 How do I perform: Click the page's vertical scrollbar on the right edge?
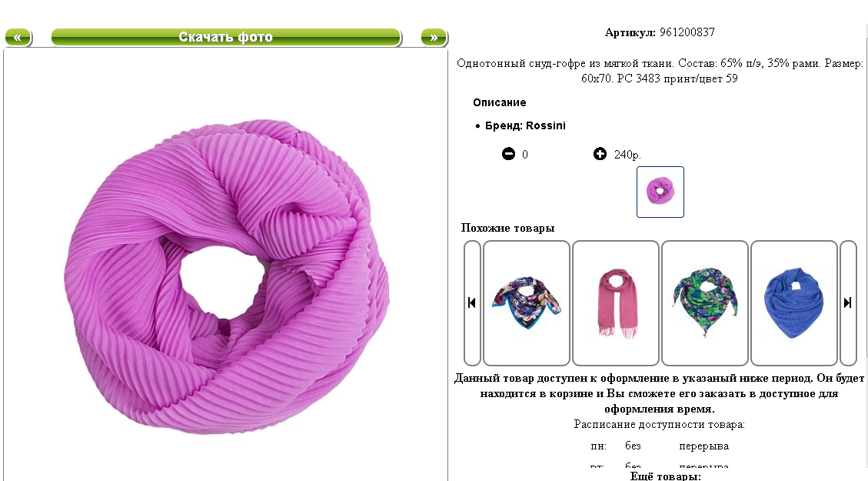tap(865, 183)
